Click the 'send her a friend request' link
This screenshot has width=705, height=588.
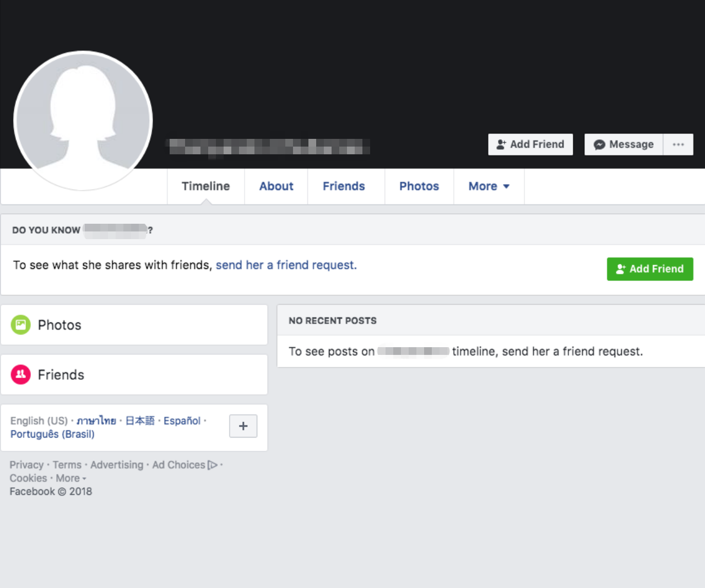pos(286,265)
